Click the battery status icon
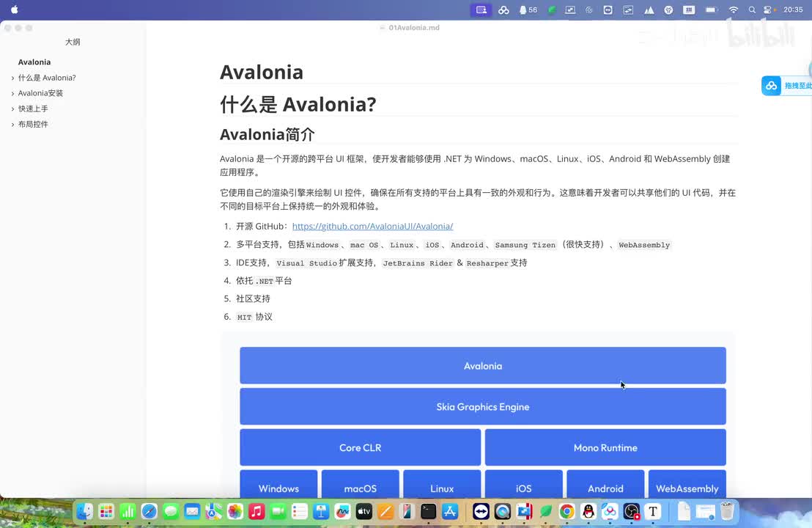Screen dimensions: 812x528 pos(712,10)
